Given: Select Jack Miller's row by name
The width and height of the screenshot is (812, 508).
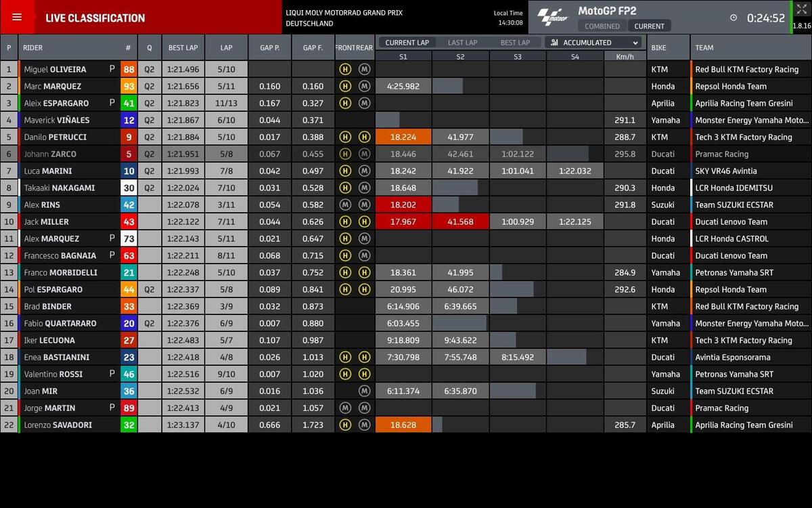Looking at the screenshot, I should pos(46,221).
